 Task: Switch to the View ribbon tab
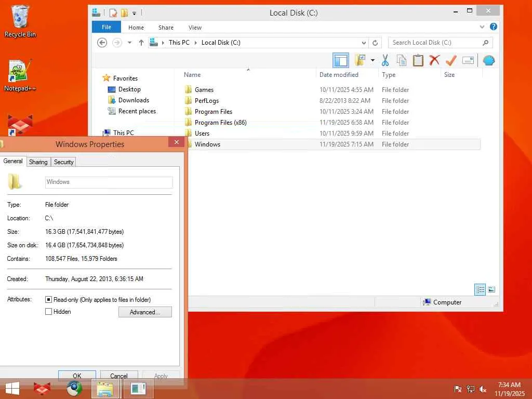(195, 28)
